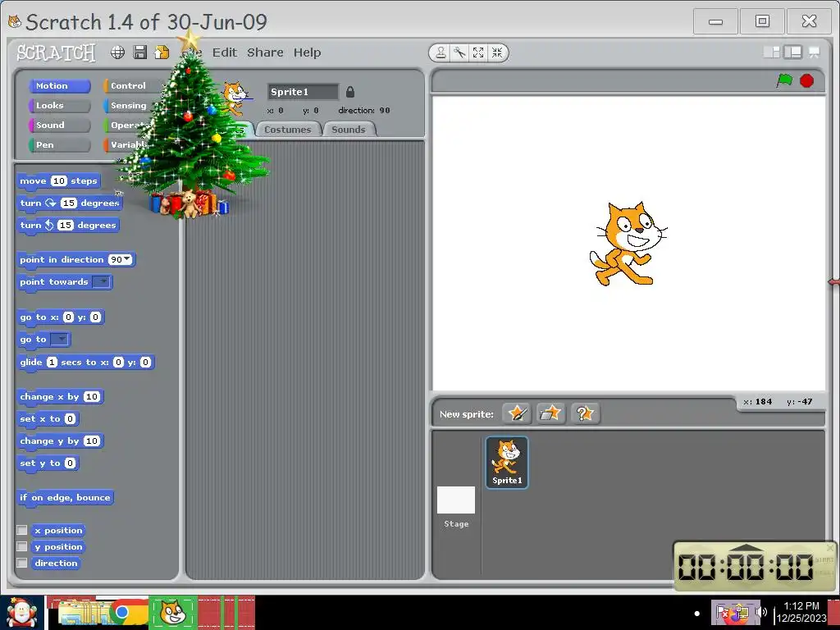This screenshot has width=840, height=630.
Task: Open the Edit menu
Action: [225, 52]
